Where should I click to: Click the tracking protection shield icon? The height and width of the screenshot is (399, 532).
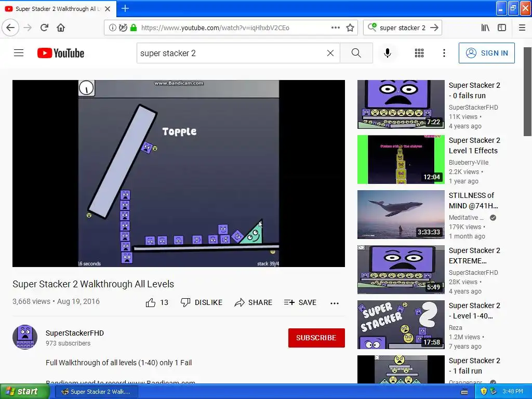[x=123, y=28]
